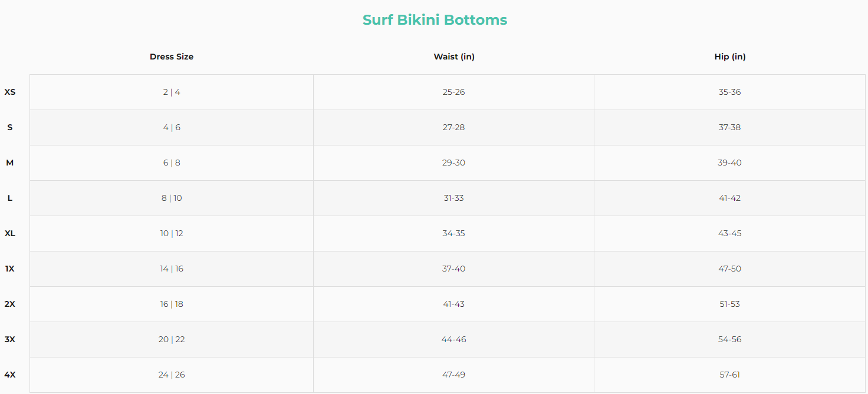
Task: Click the S size row label
Action: click(x=10, y=127)
